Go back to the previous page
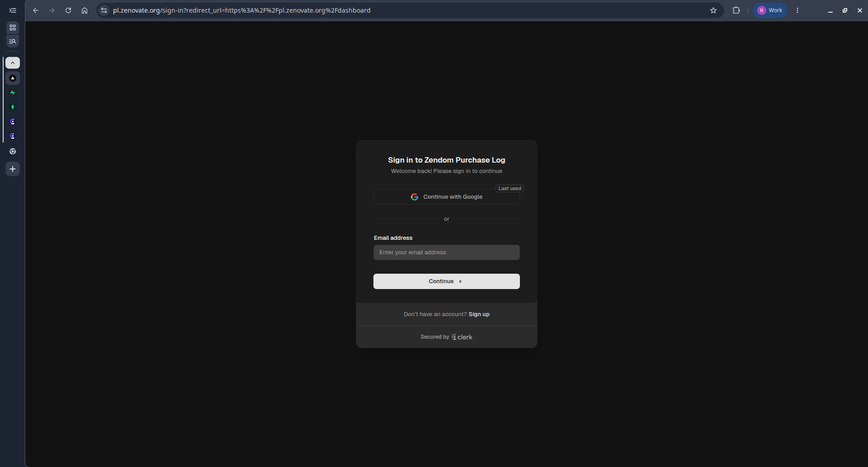The height and width of the screenshot is (467, 868). [x=36, y=10]
